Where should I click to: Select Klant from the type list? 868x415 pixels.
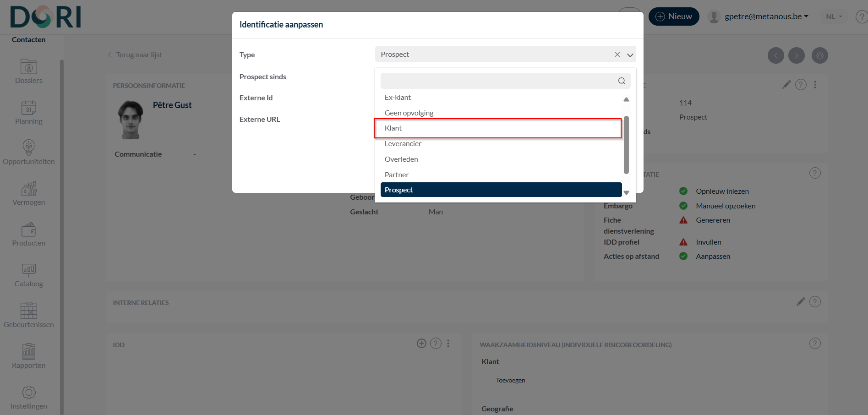coord(497,128)
